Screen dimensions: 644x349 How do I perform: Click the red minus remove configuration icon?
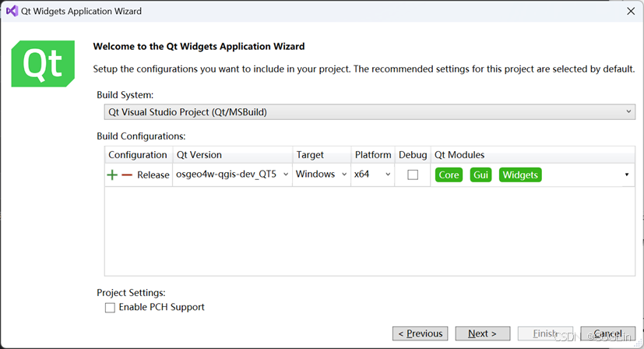(x=127, y=175)
